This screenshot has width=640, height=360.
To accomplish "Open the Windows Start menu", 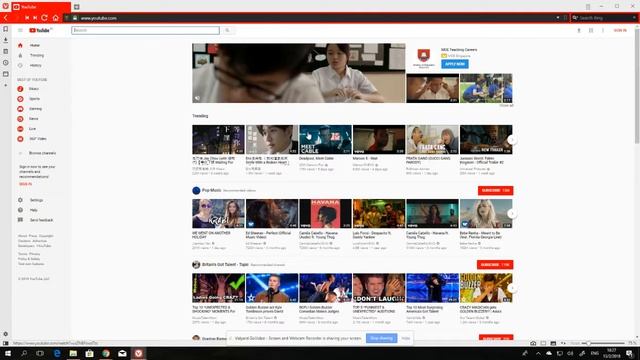I will pyautogui.click(x=8, y=353).
